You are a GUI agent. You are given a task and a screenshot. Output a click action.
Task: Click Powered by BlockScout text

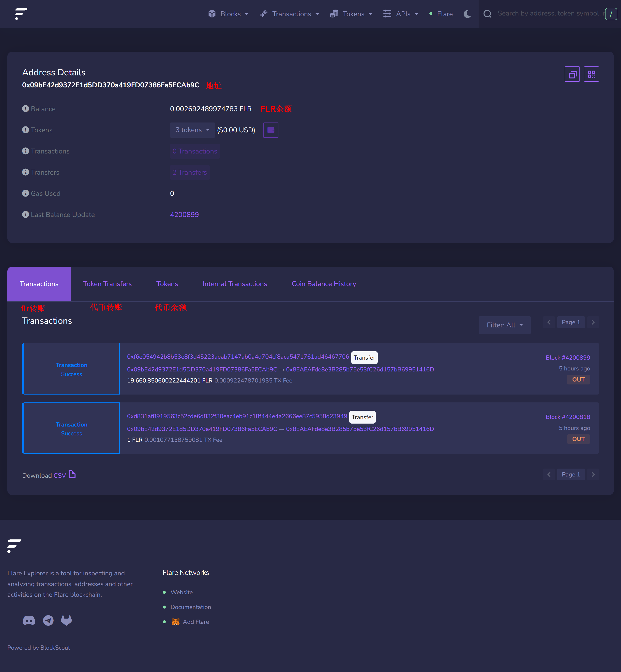coord(39,647)
